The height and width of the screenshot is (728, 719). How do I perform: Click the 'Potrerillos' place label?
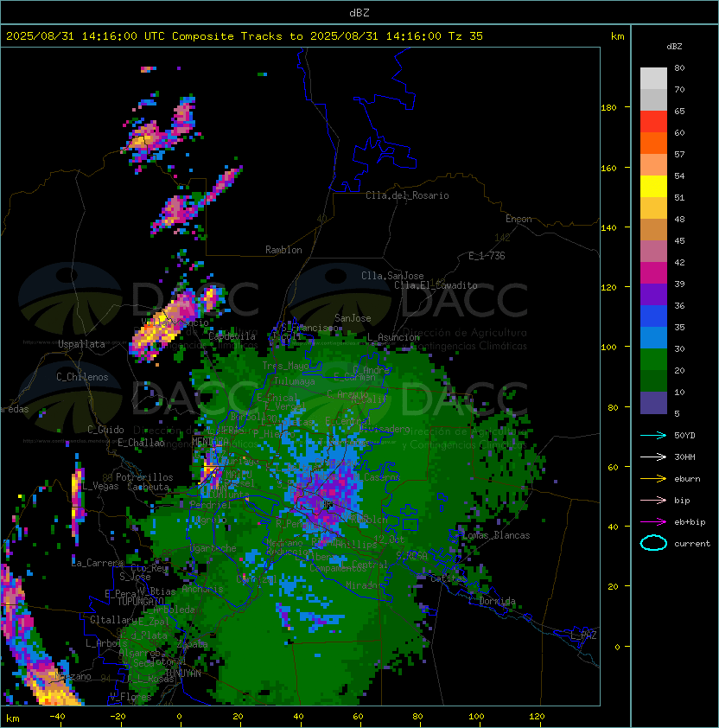coord(144,477)
